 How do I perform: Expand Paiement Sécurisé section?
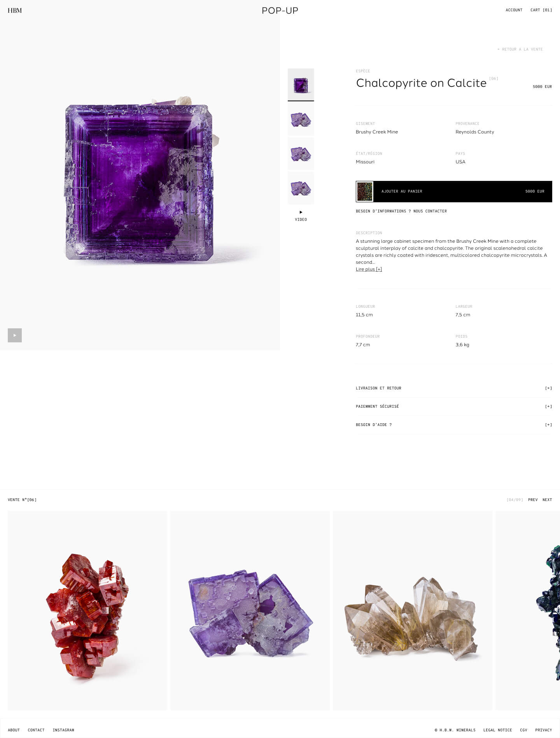tap(454, 407)
